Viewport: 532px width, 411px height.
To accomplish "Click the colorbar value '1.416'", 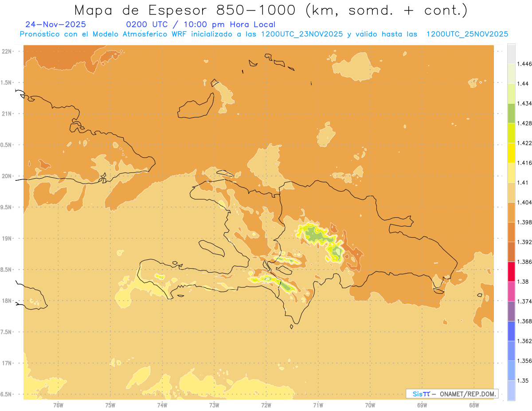I will pos(525,163).
